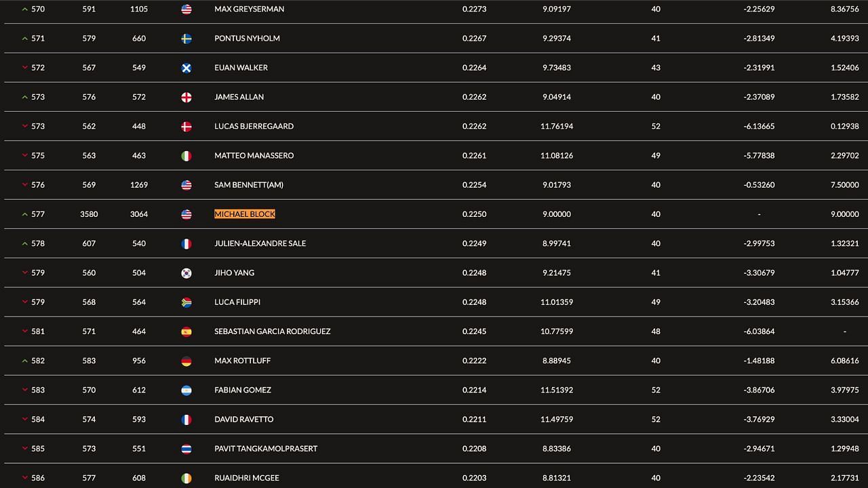
Task: Open David Ravetto's player profile
Action: tap(243, 420)
